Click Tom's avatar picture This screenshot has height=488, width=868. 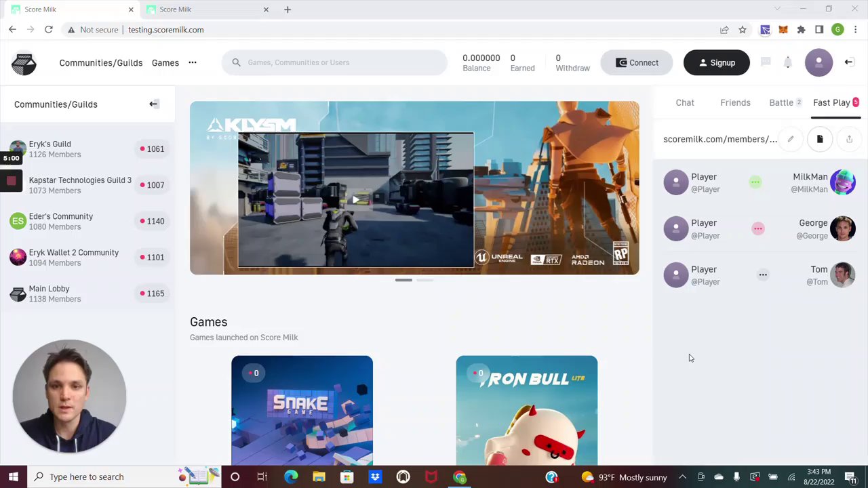[x=843, y=274]
